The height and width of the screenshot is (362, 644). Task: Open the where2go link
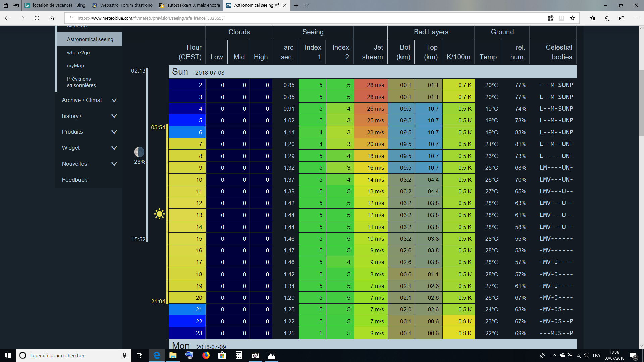[78, 53]
